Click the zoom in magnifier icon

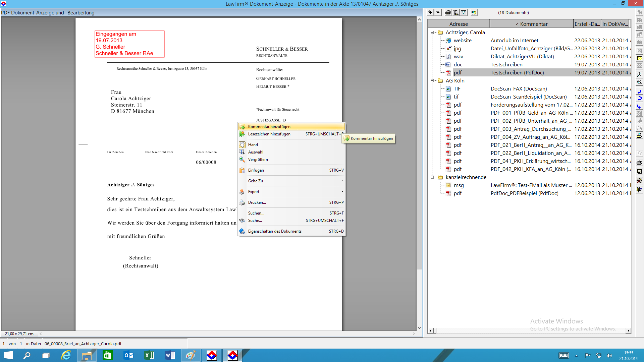[x=639, y=74]
